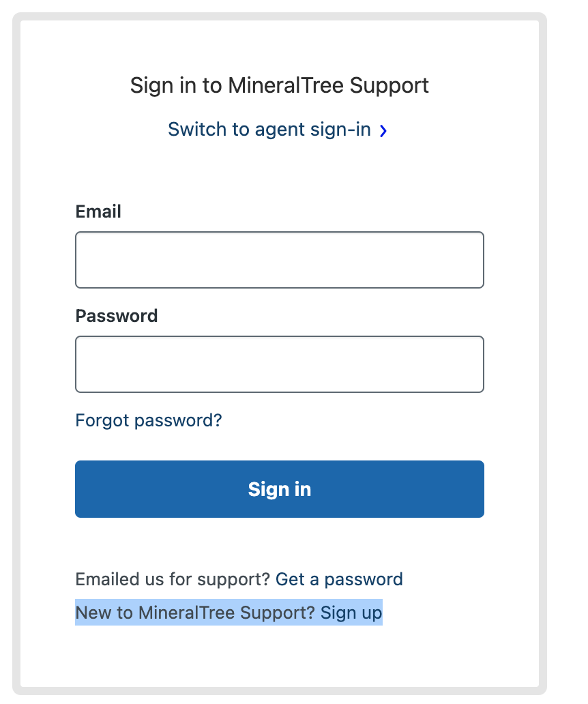Click the highlighted 'New to MineralTree Support?' text
This screenshot has width=588, height=704.
point(195,613)
